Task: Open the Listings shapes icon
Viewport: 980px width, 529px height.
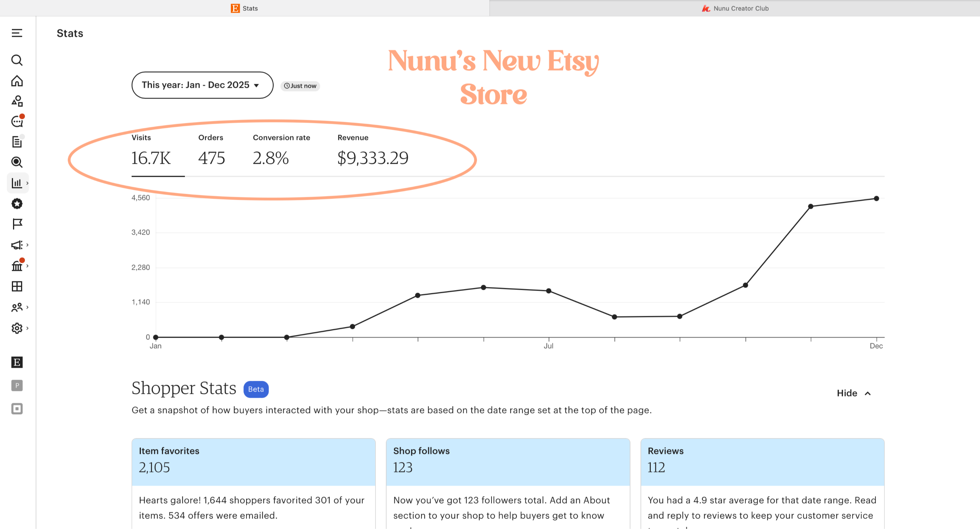Action: (17, 101)
